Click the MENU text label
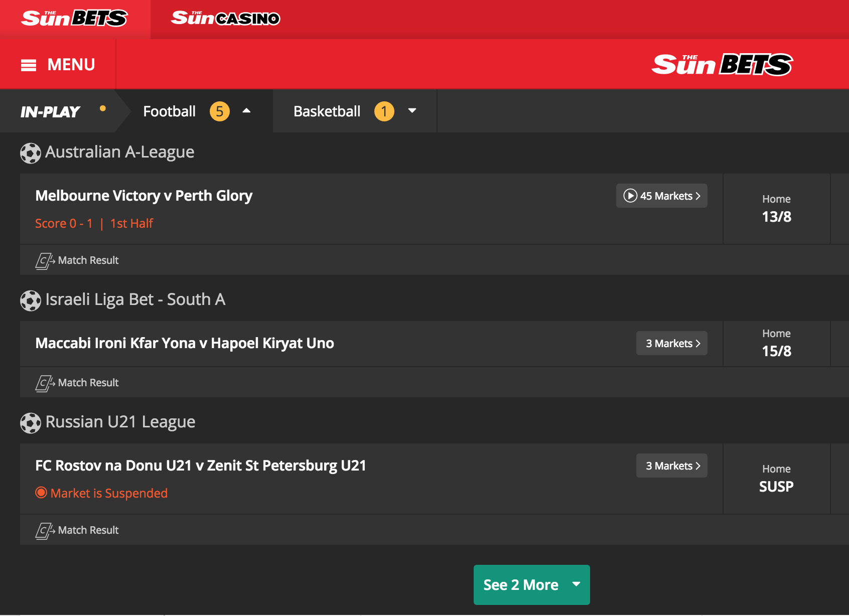The height and width of the screenshot is (616, 849). pyautogui.click(x=71, y=65)
